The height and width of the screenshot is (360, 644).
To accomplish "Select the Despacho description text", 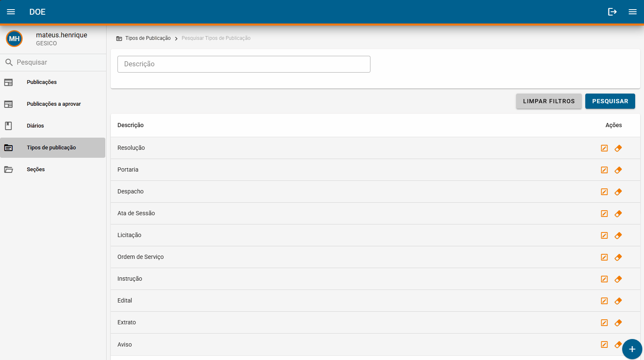I will click(x=130, y=191).
